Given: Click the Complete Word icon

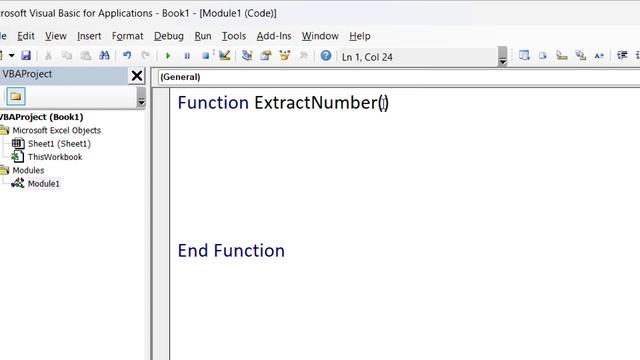Looking at the screenshot, I should pos(599,56).
